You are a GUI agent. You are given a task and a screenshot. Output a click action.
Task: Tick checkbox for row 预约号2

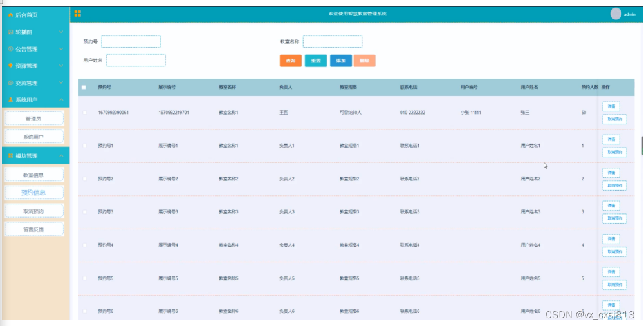point(85,179)
